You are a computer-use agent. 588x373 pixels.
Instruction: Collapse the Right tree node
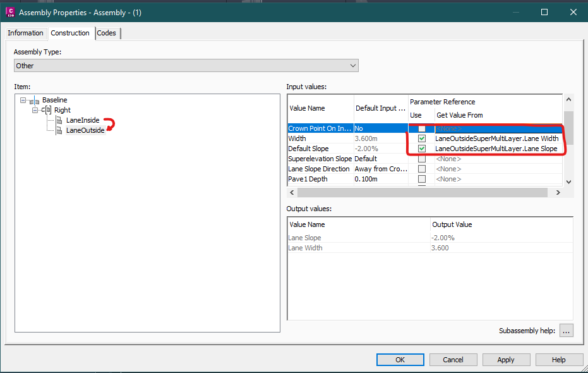[35, 109]
